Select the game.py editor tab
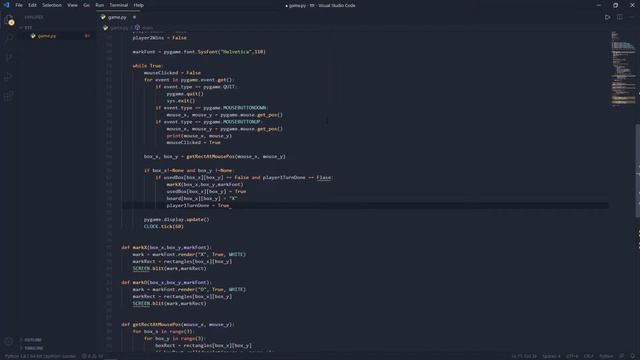The height and width of the screenshot is (360, 640). point(118,17)
